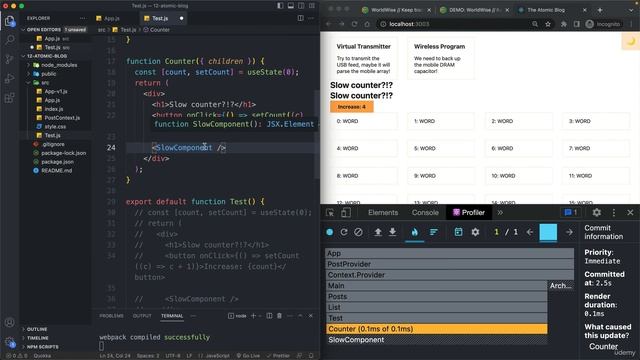Click Go Live in the status bar
Image resolution: width=640 pixels, height=360 pixels.
tap(248, 356)
